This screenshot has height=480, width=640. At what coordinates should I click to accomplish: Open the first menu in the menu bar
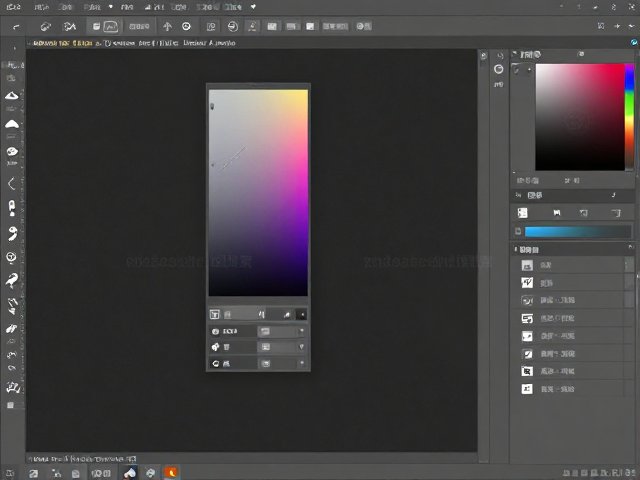coord(13,7)
